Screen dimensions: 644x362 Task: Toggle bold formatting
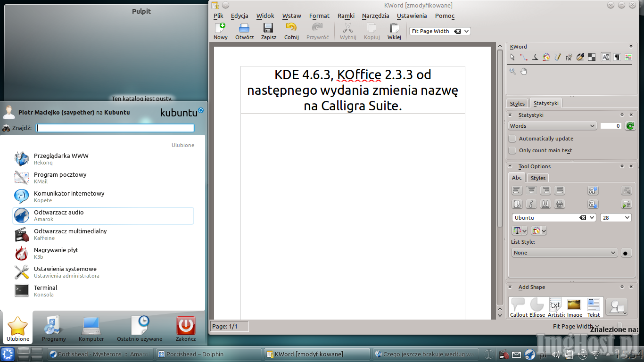[517, 205]
